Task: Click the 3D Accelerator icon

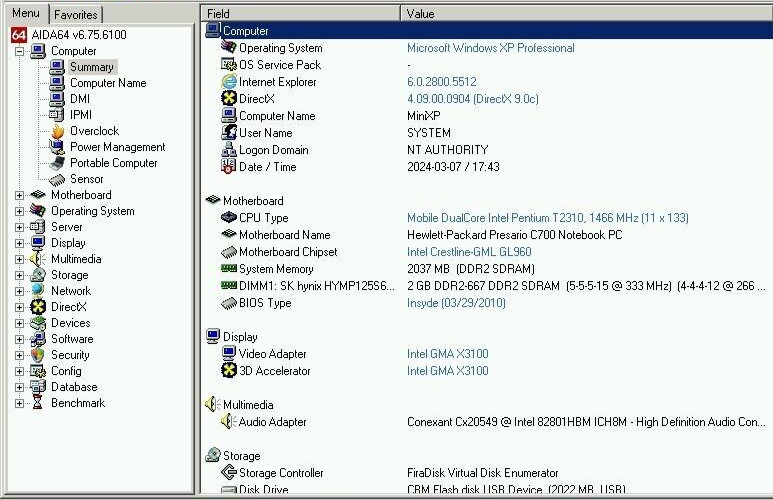Action: click(229, 370)
